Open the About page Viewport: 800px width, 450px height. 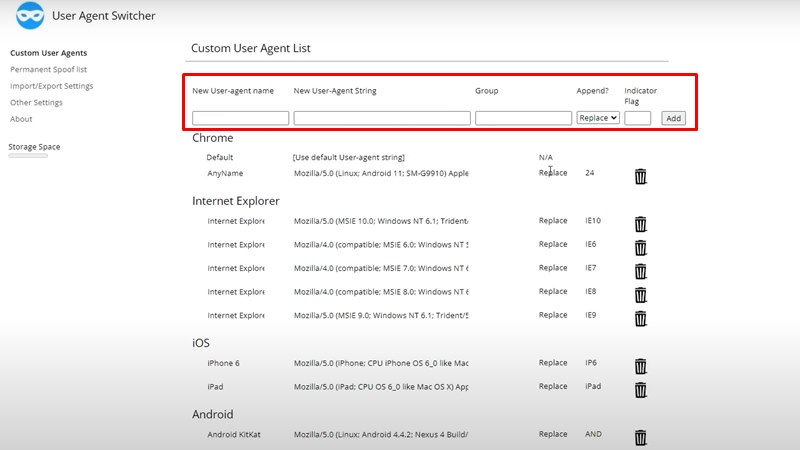(x=21, y=119)
